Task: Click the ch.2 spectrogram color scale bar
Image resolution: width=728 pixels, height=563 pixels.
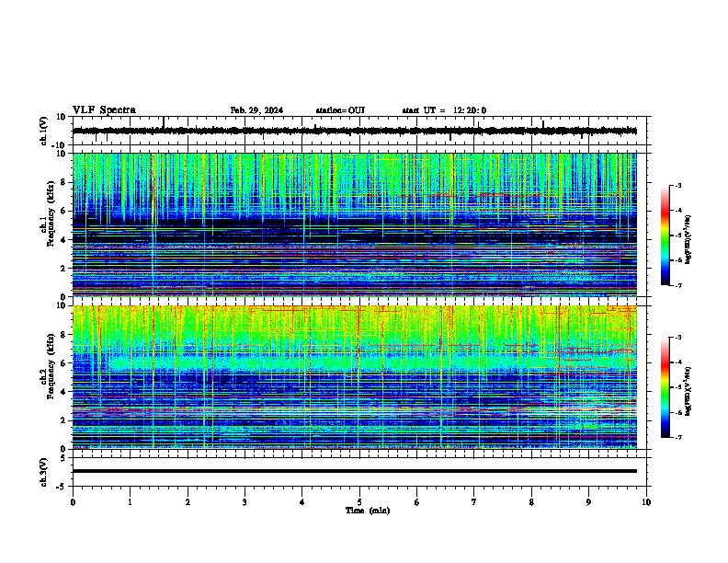Action: click(x=665, y=387)
